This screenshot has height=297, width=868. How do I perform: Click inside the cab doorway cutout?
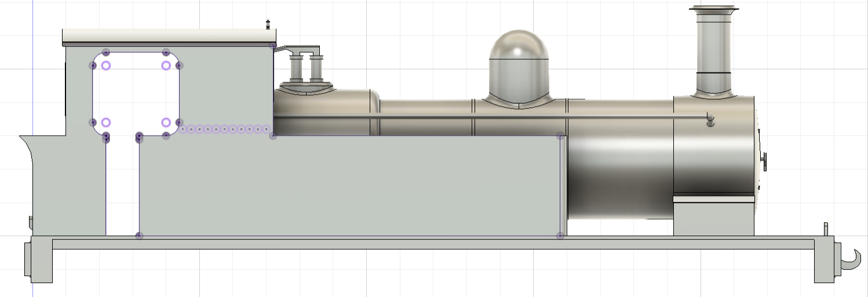pyautogui.click(x=122, y=186)
